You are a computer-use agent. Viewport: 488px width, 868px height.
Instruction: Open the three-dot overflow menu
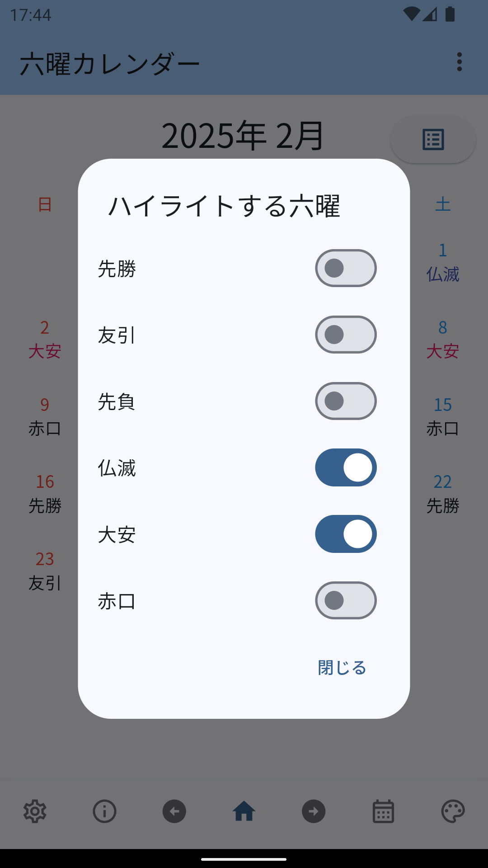(x=459, y=62)
